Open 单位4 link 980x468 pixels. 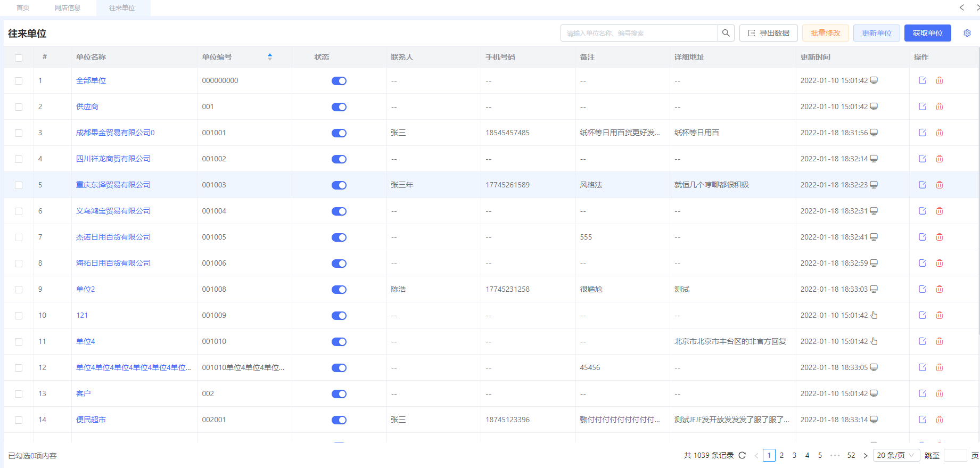(x=85, y=341)
